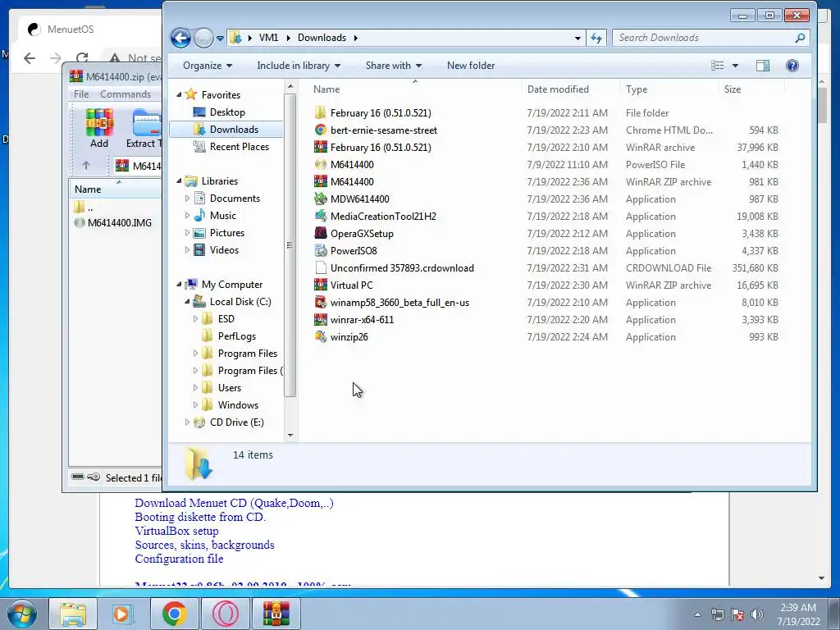
Task: Select the winamp58_3660_beta_full_en-us icon
Action: [x=321, y=302]
